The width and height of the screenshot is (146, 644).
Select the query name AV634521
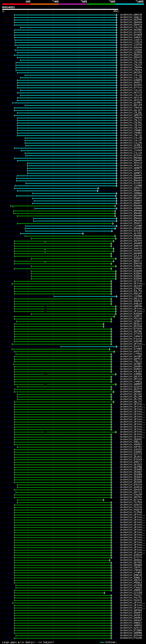pyautogui.click(x=8, y=7)
